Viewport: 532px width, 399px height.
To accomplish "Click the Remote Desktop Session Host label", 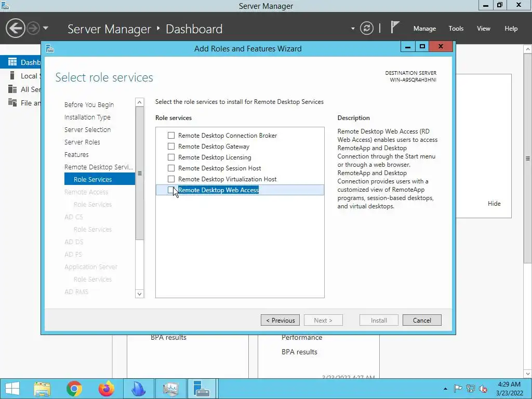I will pyautogui.click(x=220, y=168).
